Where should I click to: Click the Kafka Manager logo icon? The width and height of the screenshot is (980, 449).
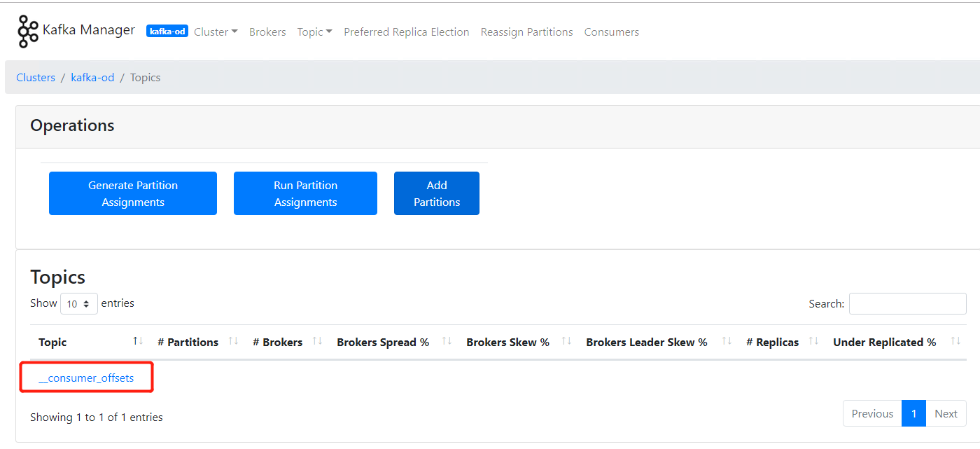coord(28,32)
